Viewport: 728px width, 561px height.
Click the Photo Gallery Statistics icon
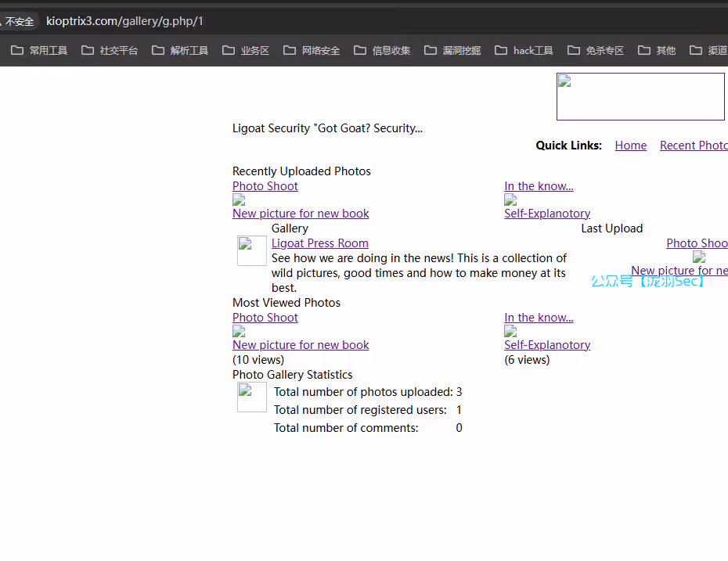click(x=252, y=397)
